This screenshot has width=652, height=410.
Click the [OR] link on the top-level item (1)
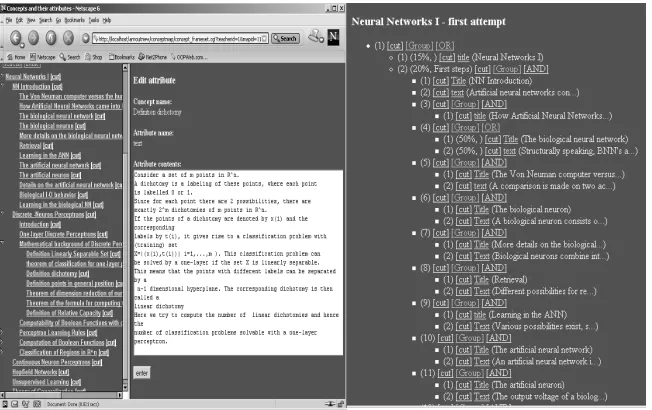(445, 46)
